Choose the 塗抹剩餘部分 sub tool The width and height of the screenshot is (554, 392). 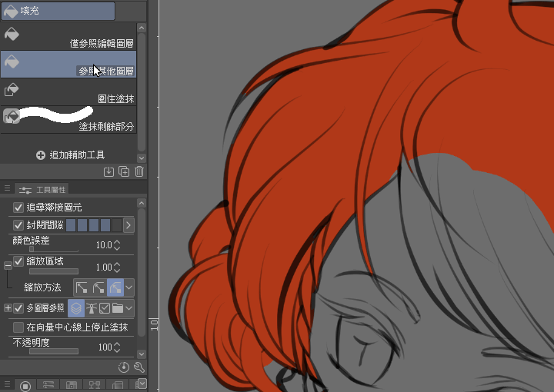click(x=68, y=119)
